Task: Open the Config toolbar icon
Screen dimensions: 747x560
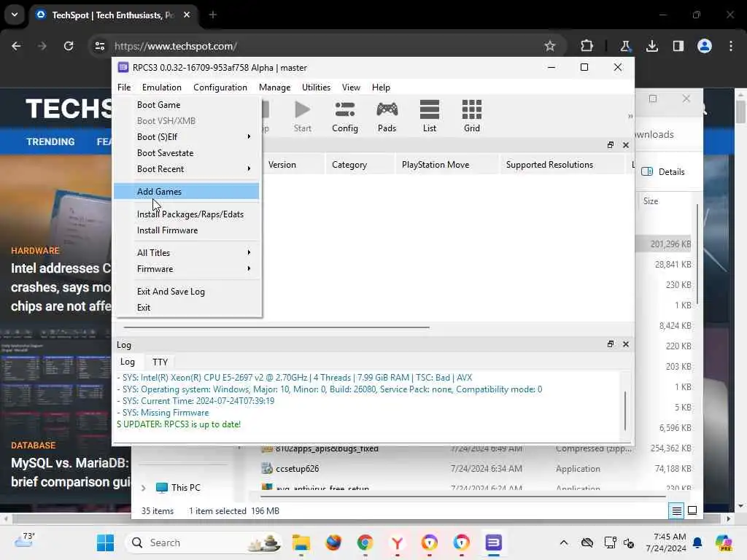Action: click(344, 116)
